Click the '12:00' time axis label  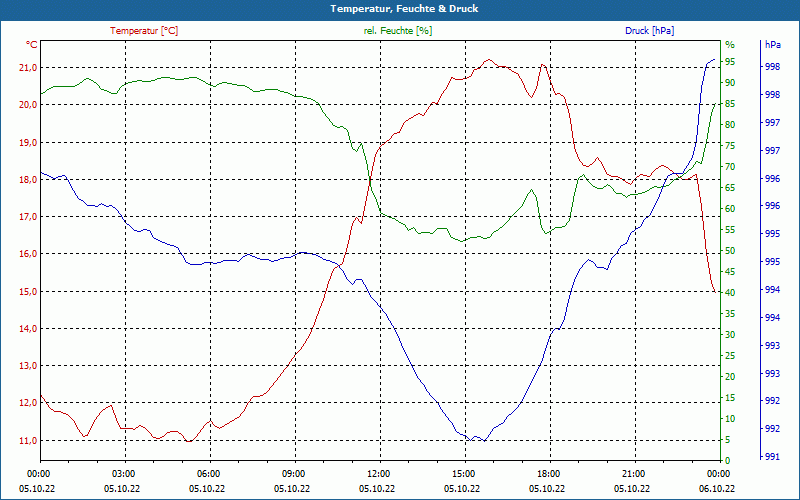pyautogui.click(x=381, y=473)
